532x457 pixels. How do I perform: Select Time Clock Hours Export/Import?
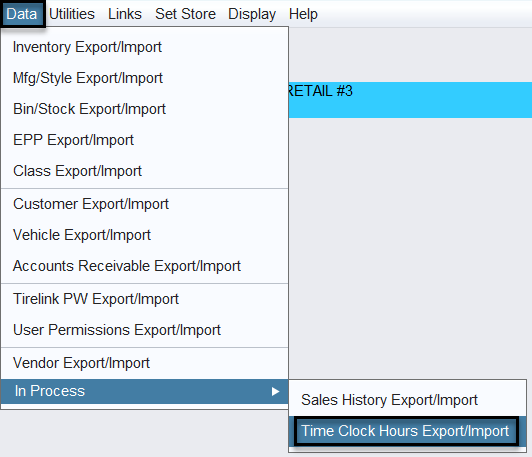[x=406, y=431]
